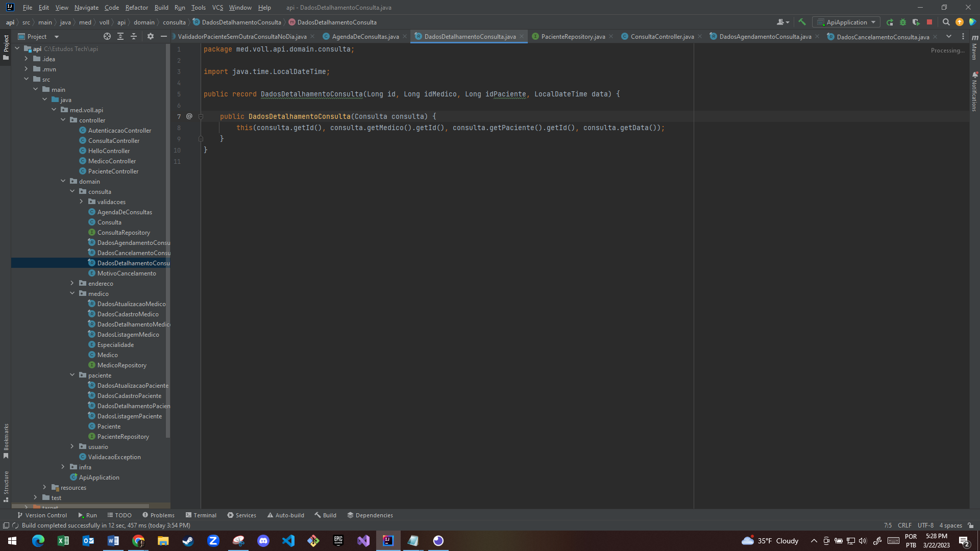The width and height of the screenshot is (980, 551).
Task: Open the Refactor menu
Action: tap(136, 7)
